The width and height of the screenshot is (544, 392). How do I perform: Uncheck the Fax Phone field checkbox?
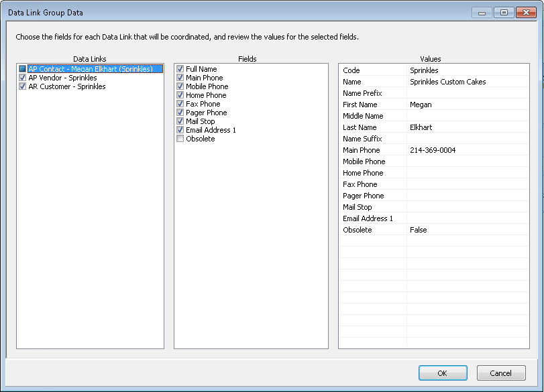(180, 104)
